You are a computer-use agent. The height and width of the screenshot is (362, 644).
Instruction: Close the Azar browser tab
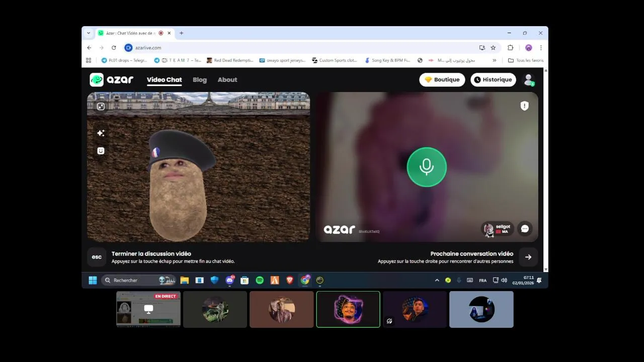click(x=169, y=33)
